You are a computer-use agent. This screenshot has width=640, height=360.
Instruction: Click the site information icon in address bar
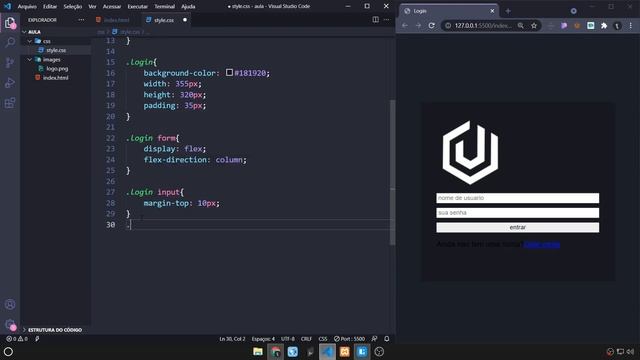click(448, 25)
